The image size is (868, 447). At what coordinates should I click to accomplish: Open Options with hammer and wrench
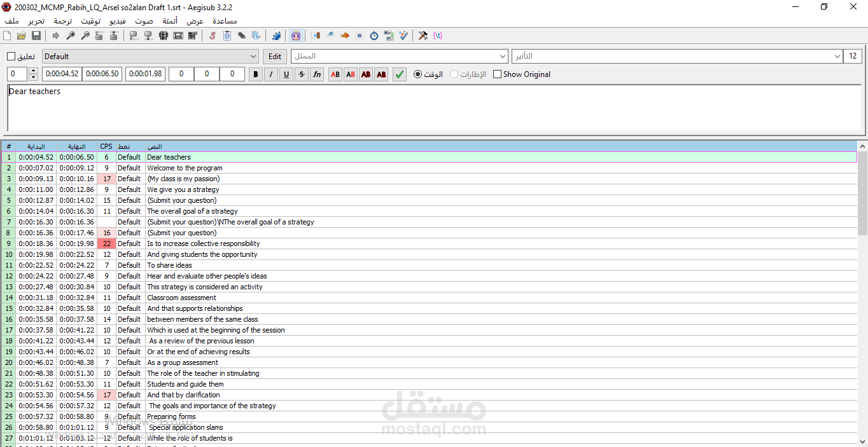tap(423, 36)
